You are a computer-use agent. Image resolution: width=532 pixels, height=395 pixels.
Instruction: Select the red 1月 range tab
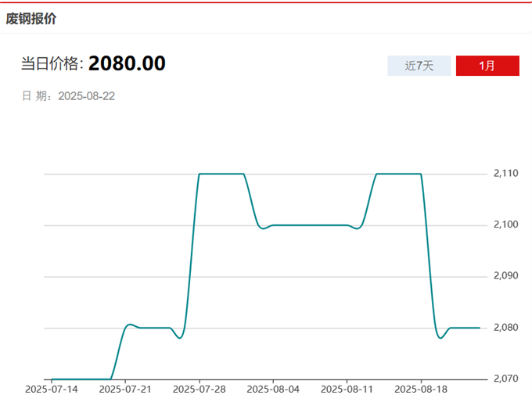[487, 66]
